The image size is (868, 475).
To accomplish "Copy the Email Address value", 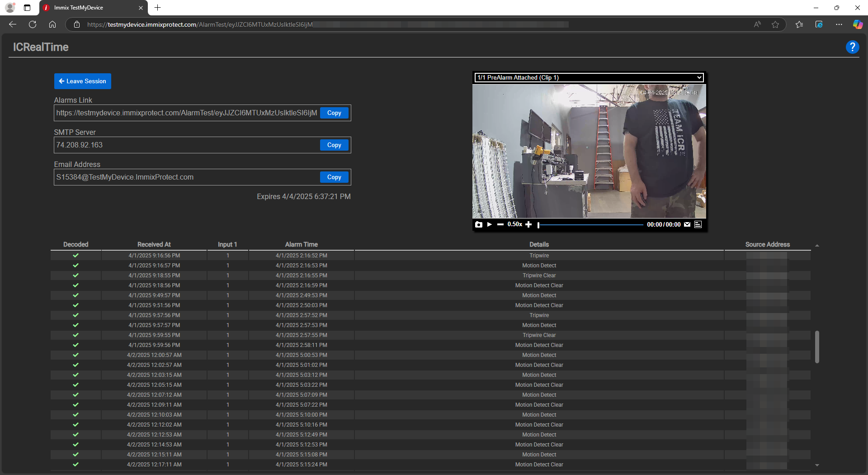I will [334, 177].
